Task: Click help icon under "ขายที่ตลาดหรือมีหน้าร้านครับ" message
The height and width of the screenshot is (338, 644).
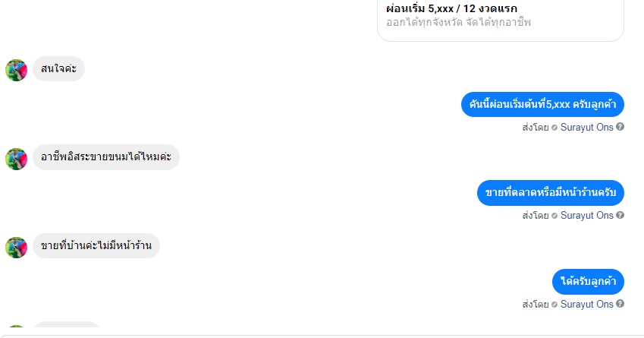Action: click(x=620, y=215)
